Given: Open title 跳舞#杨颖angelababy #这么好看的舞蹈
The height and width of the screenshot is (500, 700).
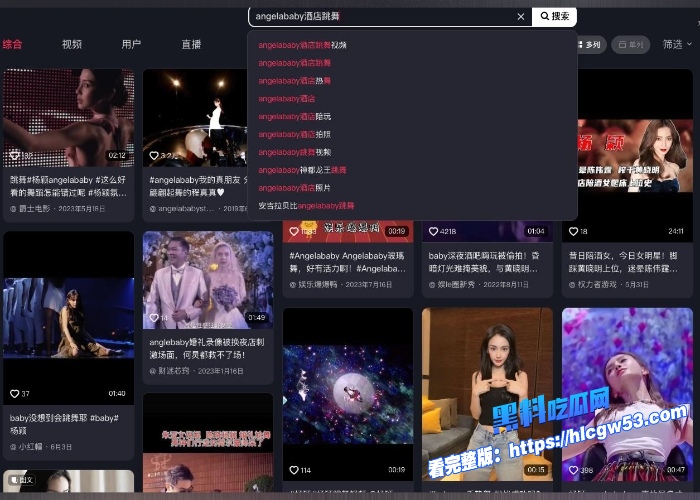Looking at the screenshot, I should pyautogui.click(x=68, y=186).
